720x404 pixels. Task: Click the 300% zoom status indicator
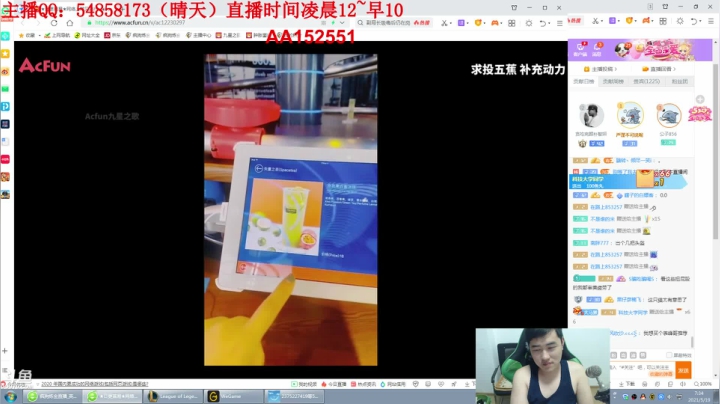[703, 384]
